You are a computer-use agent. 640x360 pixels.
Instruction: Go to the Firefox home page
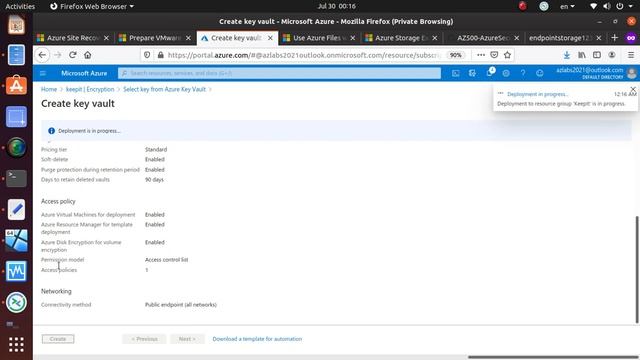(x=88, y=55)
